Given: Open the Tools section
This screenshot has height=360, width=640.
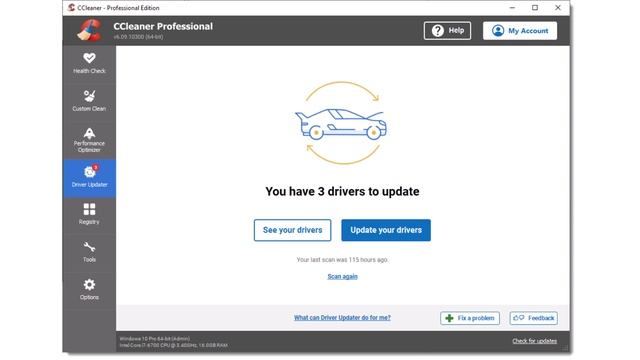Looking at the screenshot, I should pyautogui.click(x=89, y=252).
